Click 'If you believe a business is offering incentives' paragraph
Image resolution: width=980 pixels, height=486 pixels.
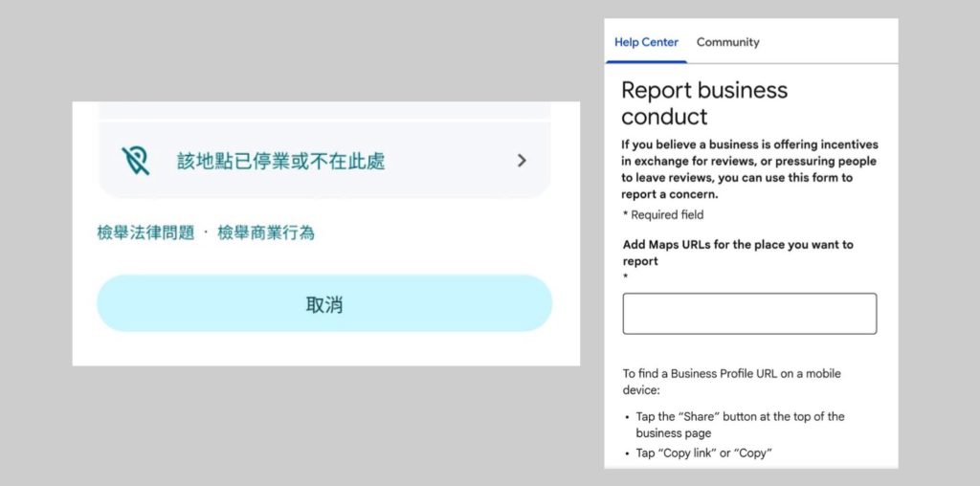[749, 169]
